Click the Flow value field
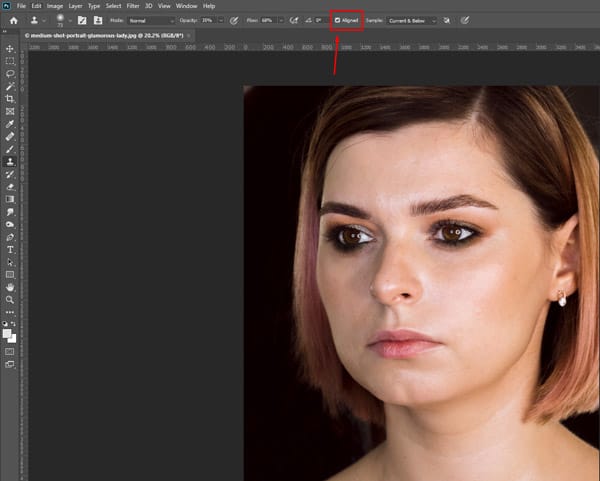This screenshot has width=600, height=481. point(269,20)
